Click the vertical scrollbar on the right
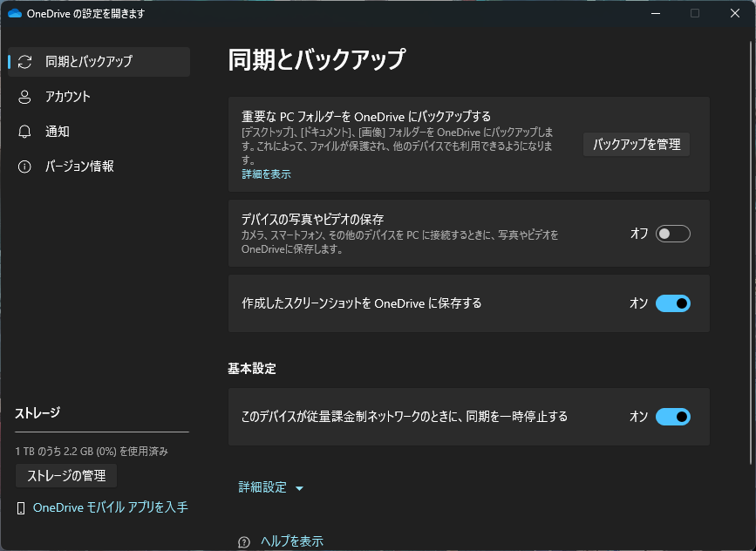 pyautogui.click(x=750, y=253)
